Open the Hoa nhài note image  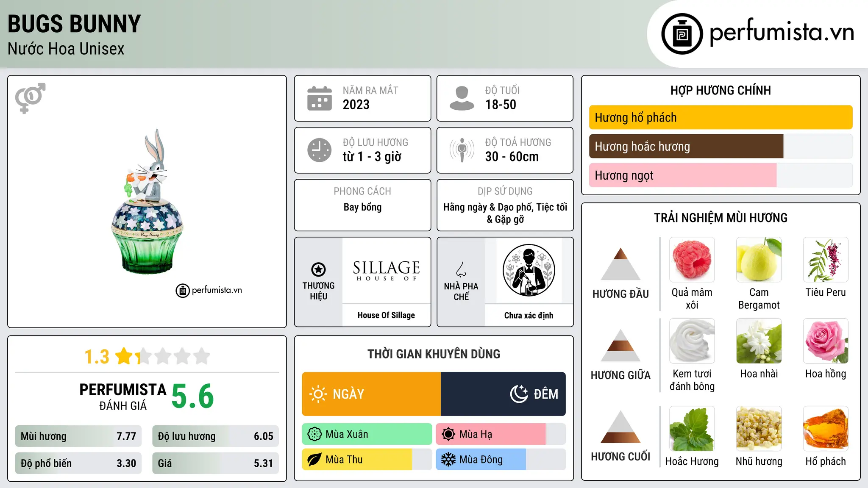tap(759, 341)
